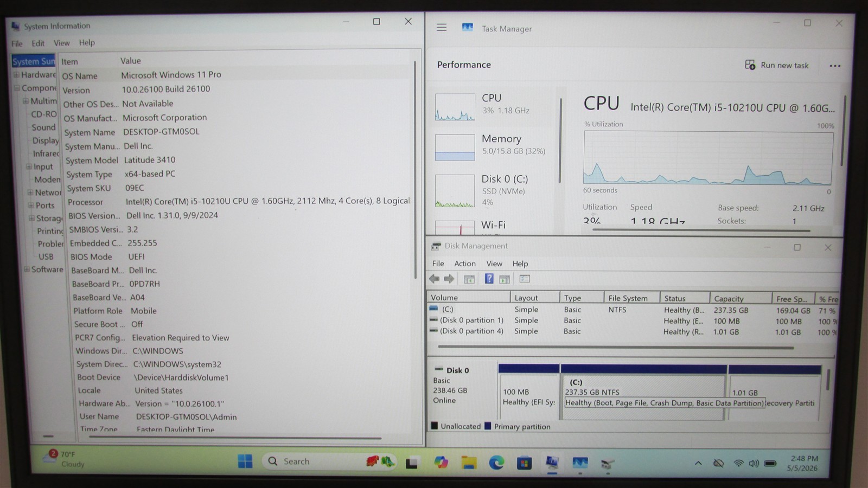Click the Disk 0 drive icon in graphical view
868x488 pixels.
point(438,369)
